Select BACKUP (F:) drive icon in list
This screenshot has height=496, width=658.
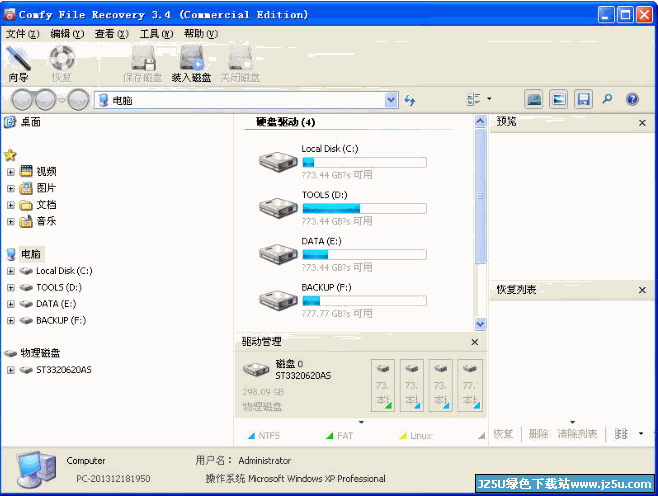coord(278,300)
